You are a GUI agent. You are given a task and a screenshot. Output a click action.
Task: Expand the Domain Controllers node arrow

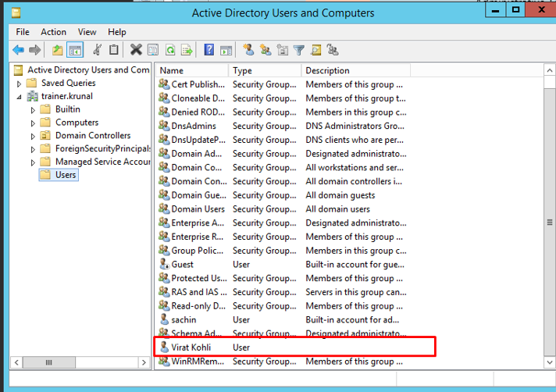[34, 136]
